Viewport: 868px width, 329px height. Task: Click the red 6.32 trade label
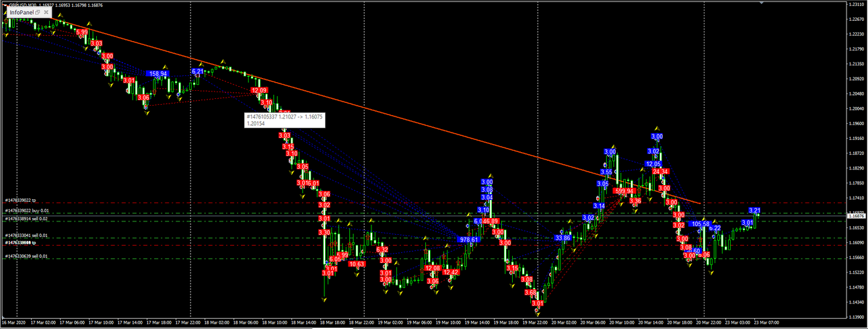pyautogui.click(x=382, y=250)
